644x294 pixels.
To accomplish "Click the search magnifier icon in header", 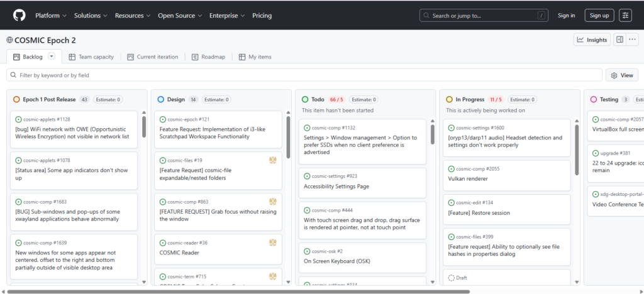I will (427, 16).
